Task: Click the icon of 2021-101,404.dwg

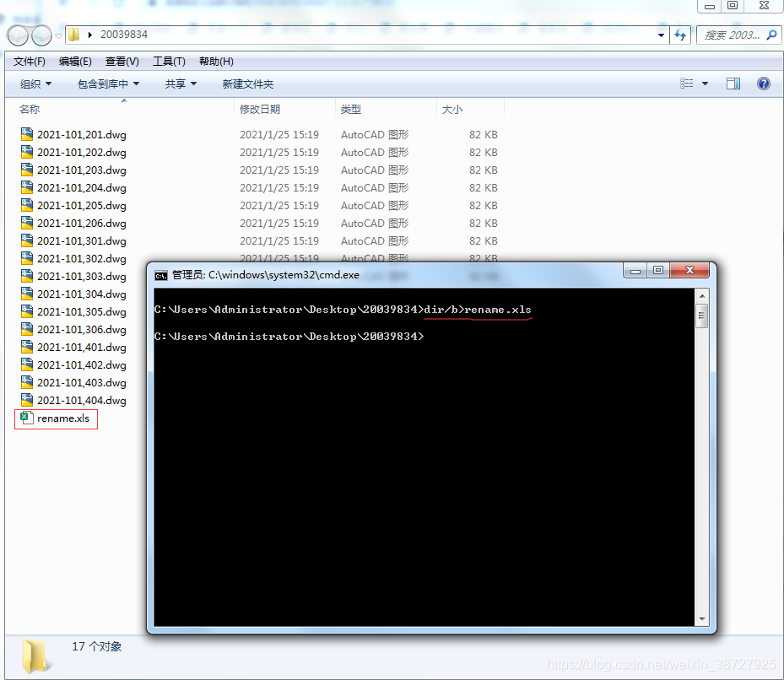Action: coord(27,401)
